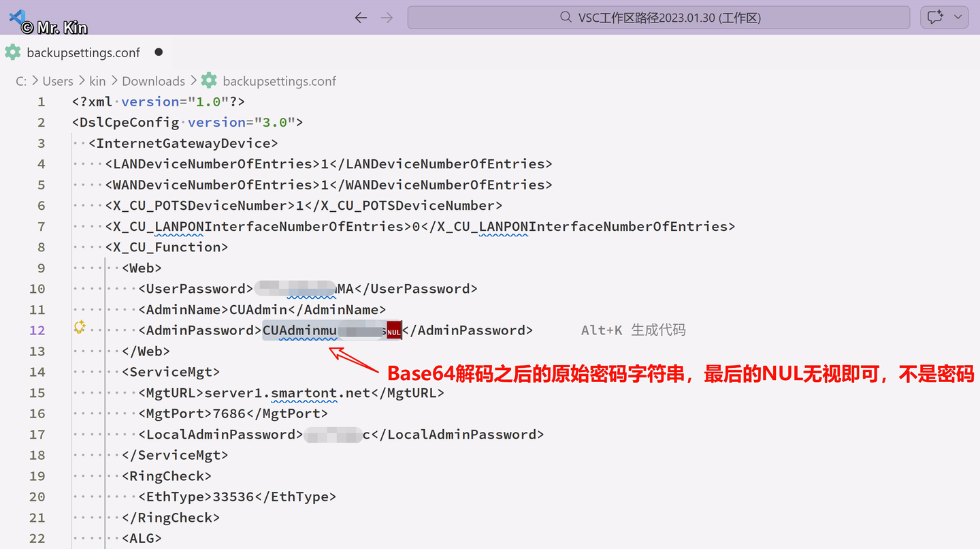Click the <InternetGatewayDevice> tag

(x=183, y=143)
